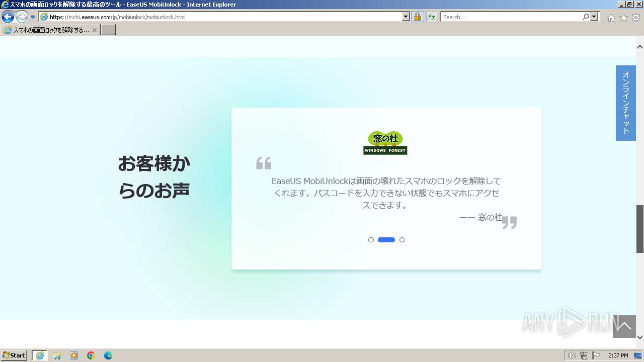644x362 pixels.
Task: Click the —— 窓の杜 attribution text
Action: click(480, 217)
